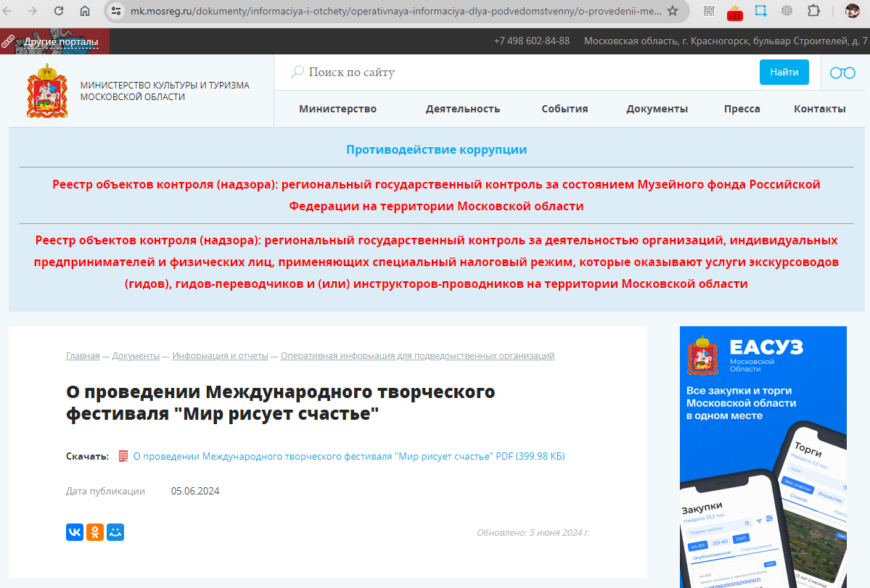Viewport: 870px width, 588px height.
Task: Open the Деятельность menu
Action: pyautogui.click(x=463, y=109)
